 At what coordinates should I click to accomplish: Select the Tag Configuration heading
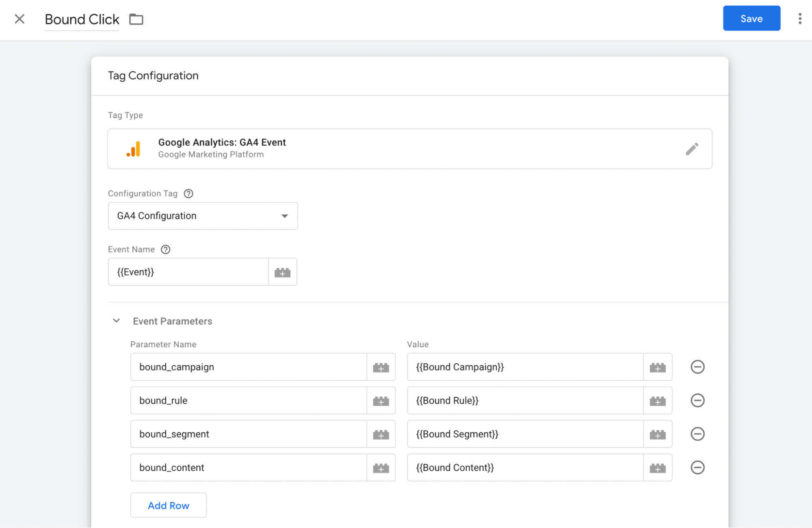pyautogui.click(x=153, y=76)
